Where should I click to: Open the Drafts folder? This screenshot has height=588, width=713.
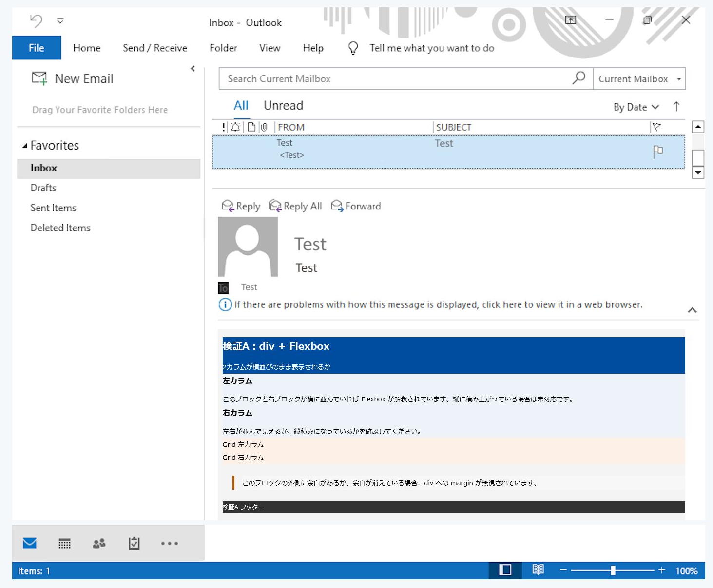pos(43,188)
